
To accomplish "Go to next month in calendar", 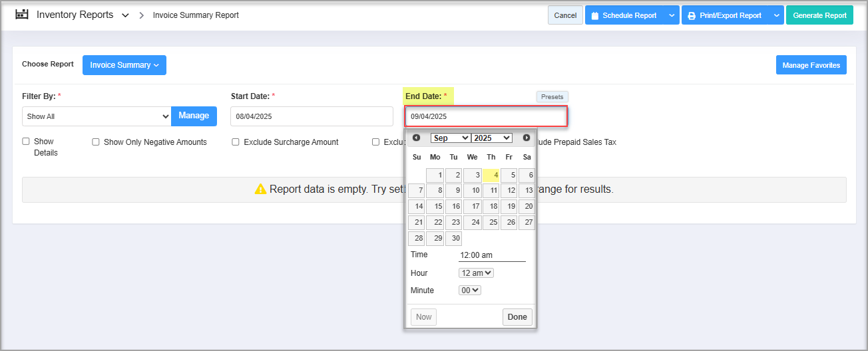I will click(527, 138).
